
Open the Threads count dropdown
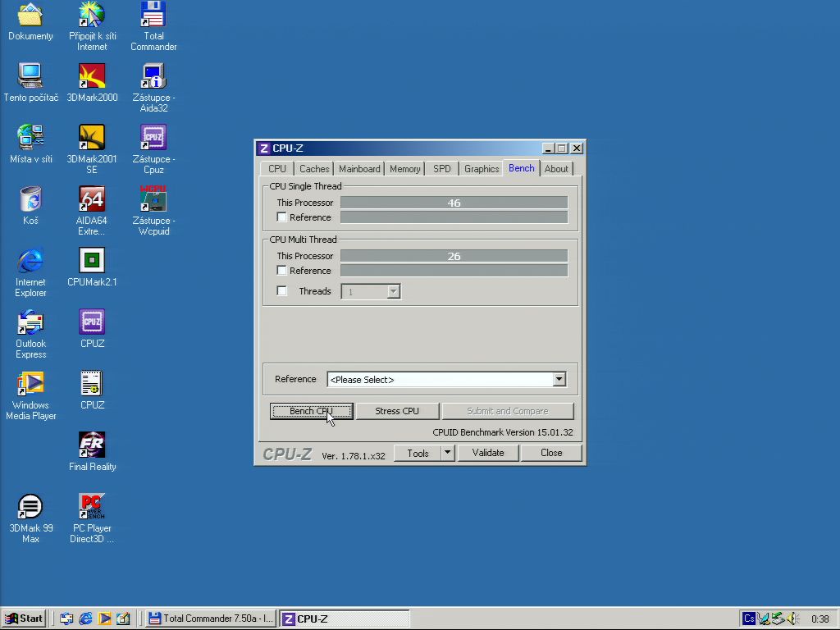393,291
